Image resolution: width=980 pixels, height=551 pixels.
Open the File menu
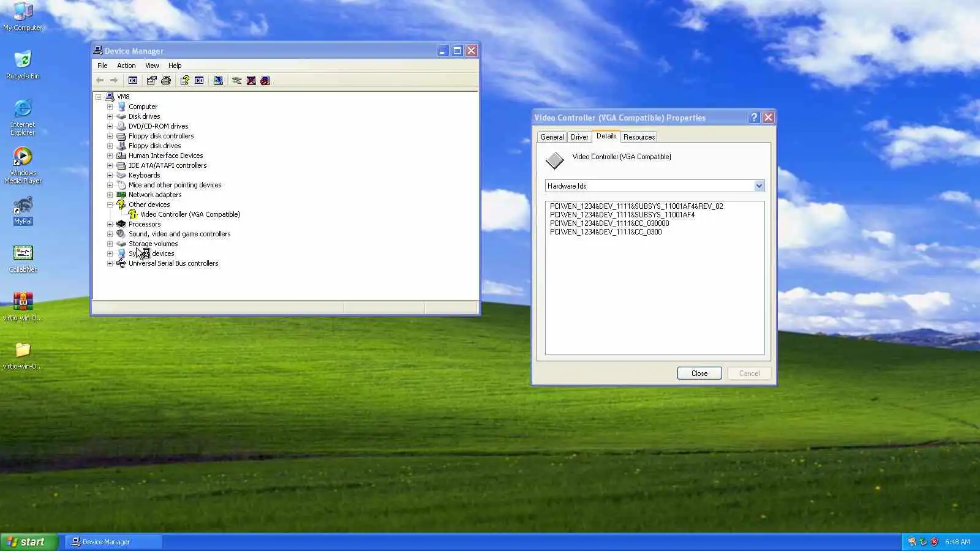tap(102, 66)
